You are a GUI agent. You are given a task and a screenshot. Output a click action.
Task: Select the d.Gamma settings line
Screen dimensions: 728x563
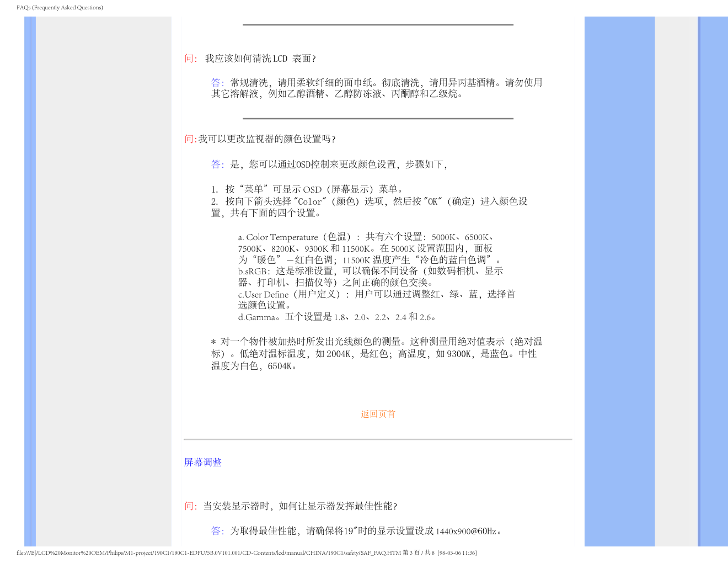[338, 317]
